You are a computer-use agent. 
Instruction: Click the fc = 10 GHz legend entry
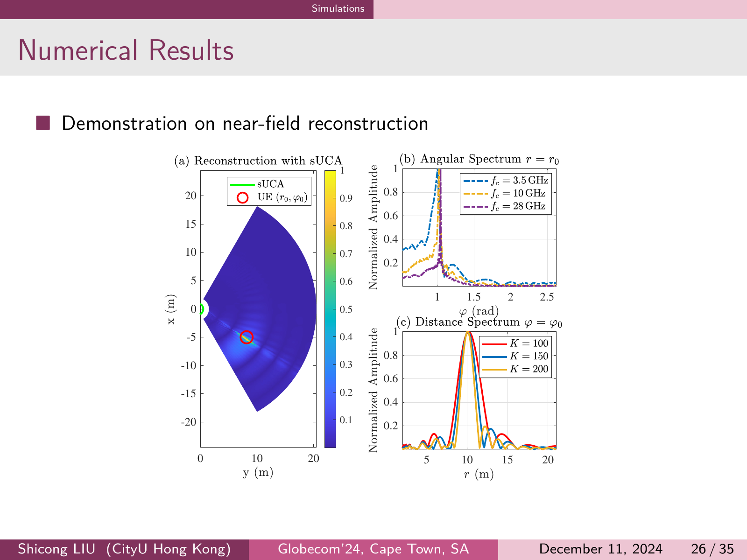(x=504, y=193)
